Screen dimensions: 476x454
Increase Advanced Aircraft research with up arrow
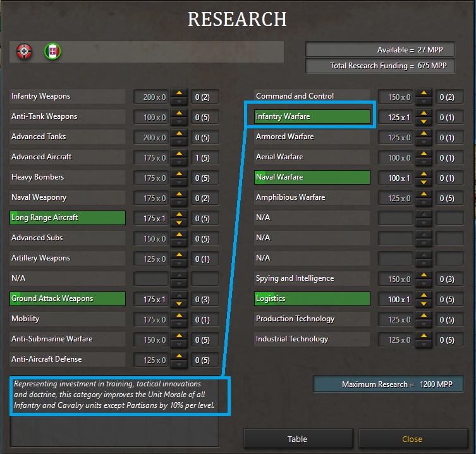point(180,154)
